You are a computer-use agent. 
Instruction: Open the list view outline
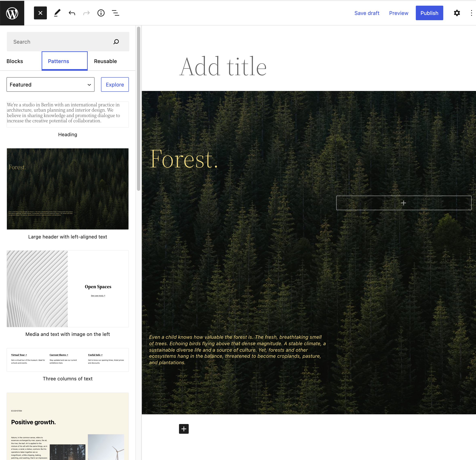click(115, 13)
